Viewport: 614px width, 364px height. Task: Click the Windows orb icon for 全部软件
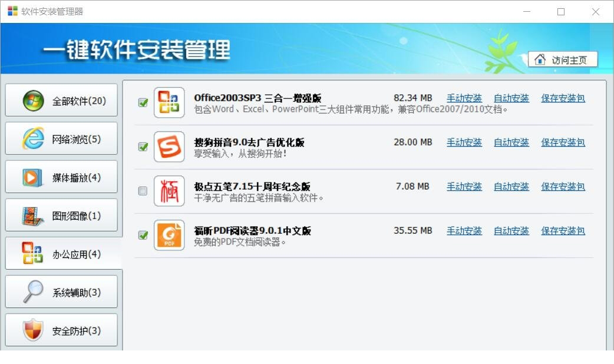(33, 101)
